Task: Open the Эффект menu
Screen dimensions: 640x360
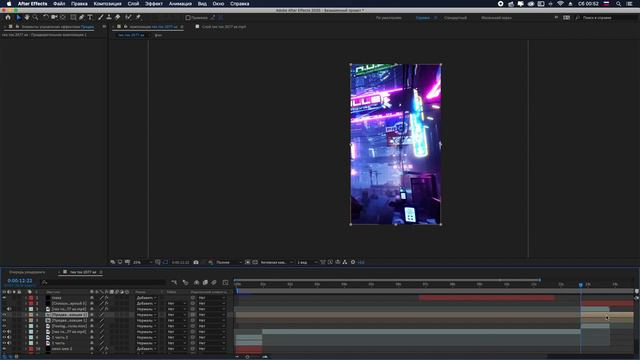Action: click(154, 4)
